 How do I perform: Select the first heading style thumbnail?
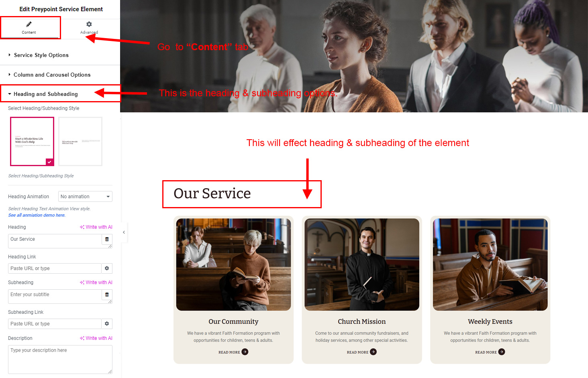coord(32,141)
